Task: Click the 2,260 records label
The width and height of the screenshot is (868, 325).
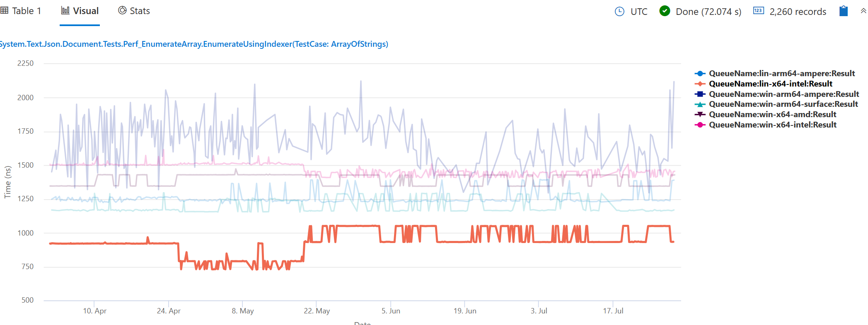Action: point(798,12)
